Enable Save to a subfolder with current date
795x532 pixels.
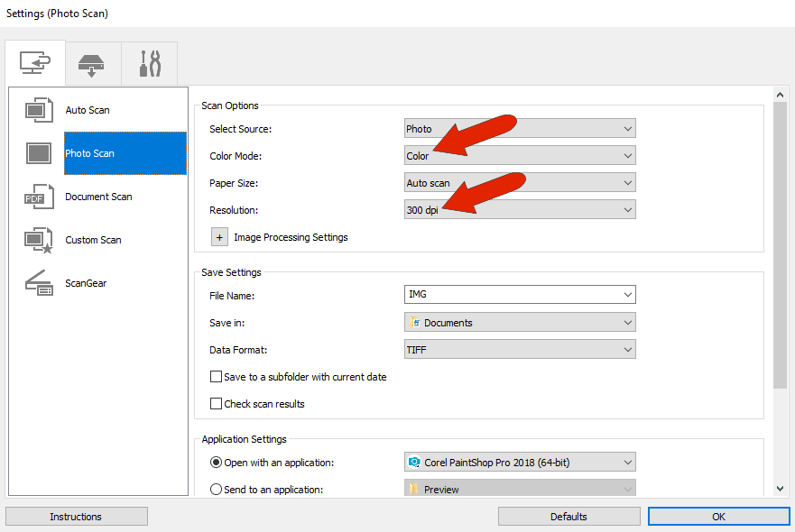point(216,377)
